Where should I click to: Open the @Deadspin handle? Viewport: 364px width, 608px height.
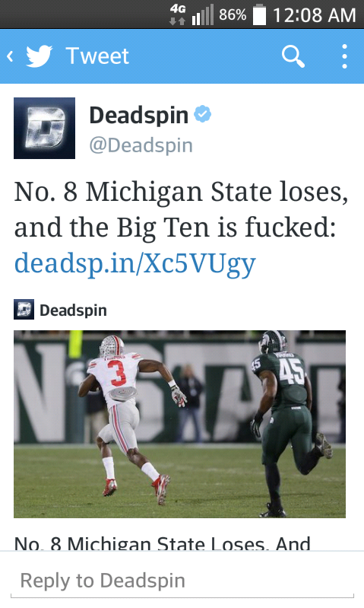(141, 145)
